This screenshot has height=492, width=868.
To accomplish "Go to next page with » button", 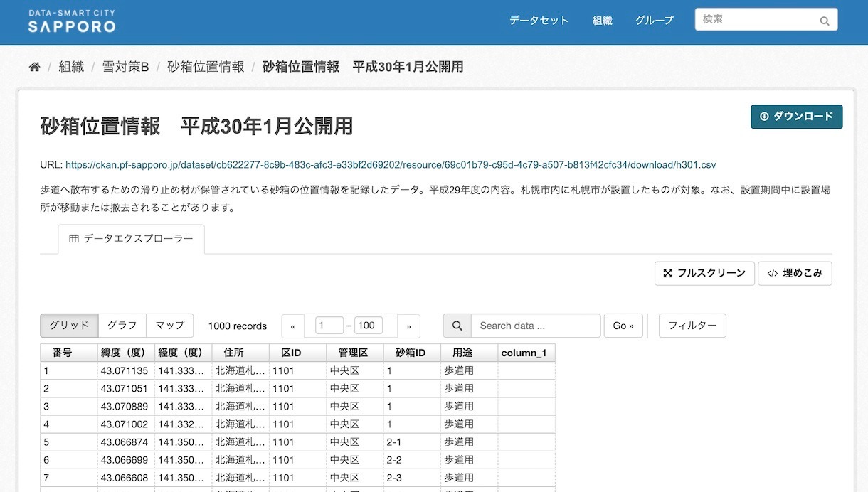I will click(408, 326).
